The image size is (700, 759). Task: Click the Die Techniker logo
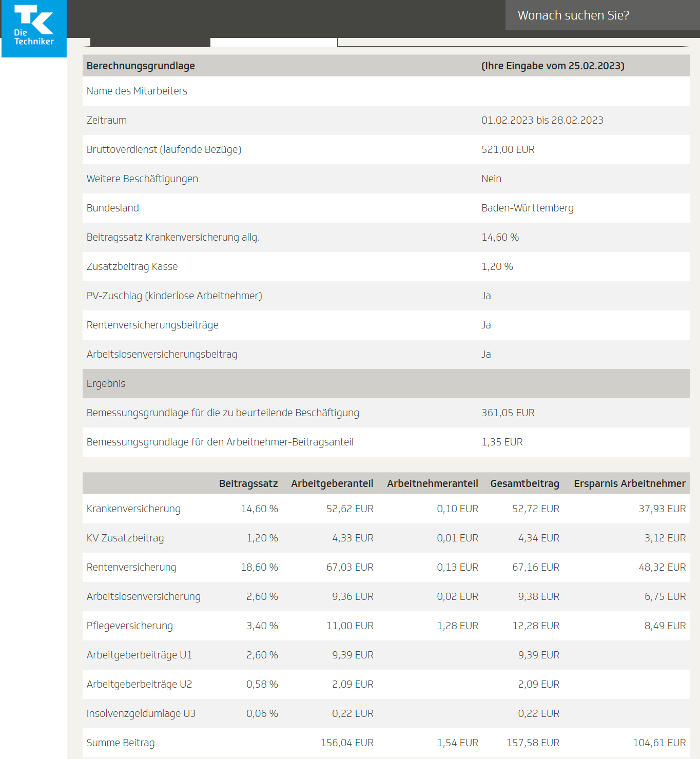click(x=34, y=28)
